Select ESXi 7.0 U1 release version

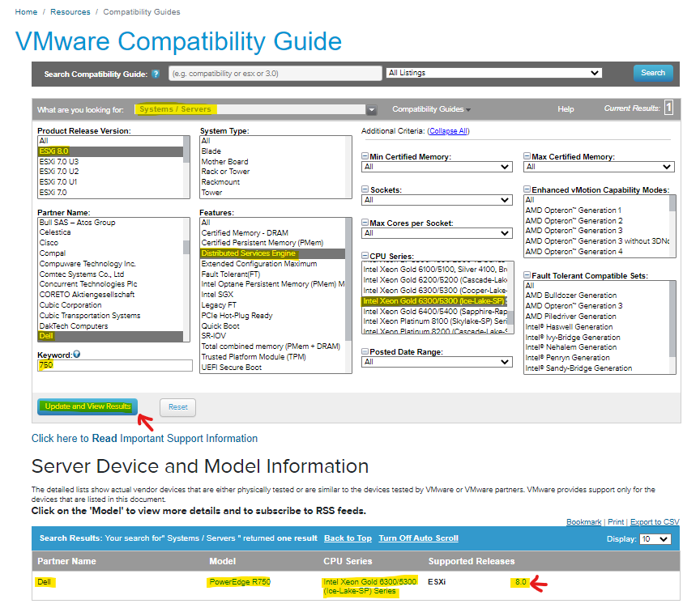(110, 182)
